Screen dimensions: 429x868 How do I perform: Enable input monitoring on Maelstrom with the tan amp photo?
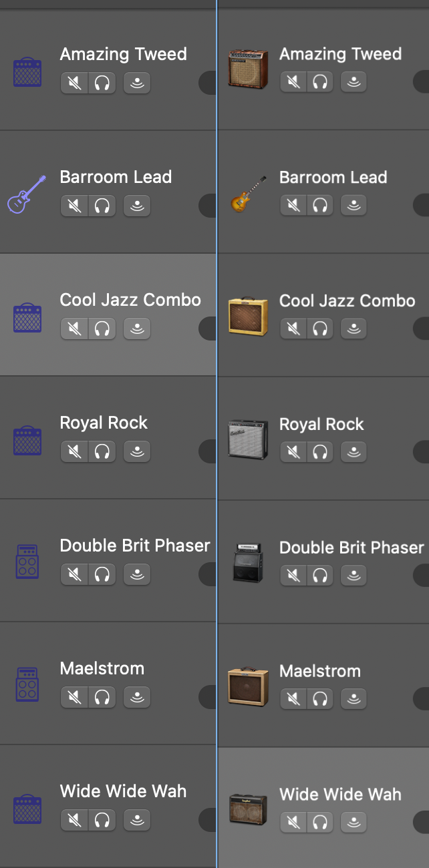354,699
